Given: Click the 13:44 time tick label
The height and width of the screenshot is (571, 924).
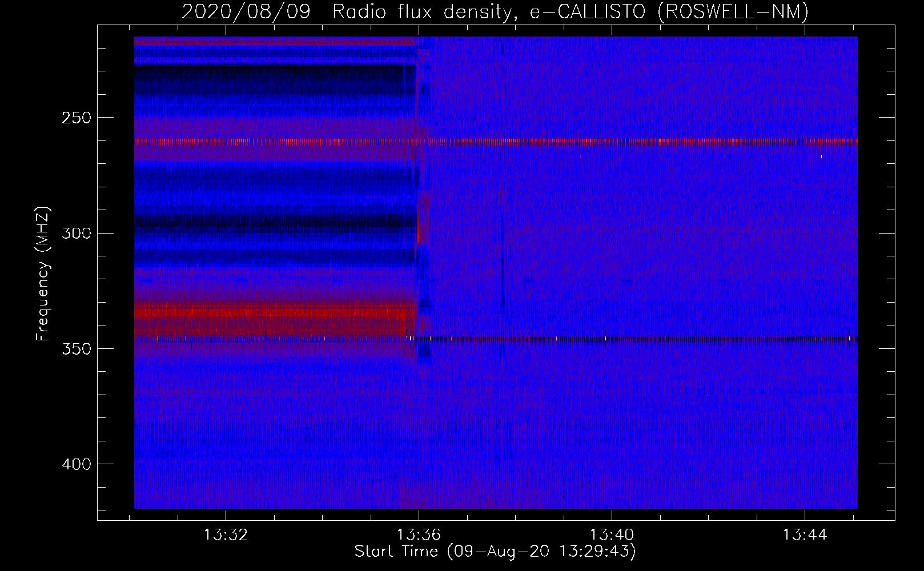Looking at the screenshot, I should 805,535.
